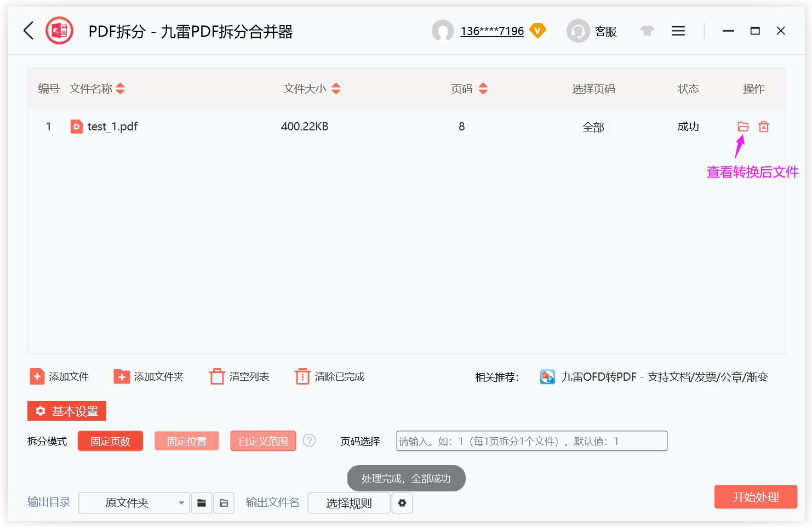This screenshot has height=527, width=812.
Task: Open output directory with outlined folder icon
Action: [224, 503]
